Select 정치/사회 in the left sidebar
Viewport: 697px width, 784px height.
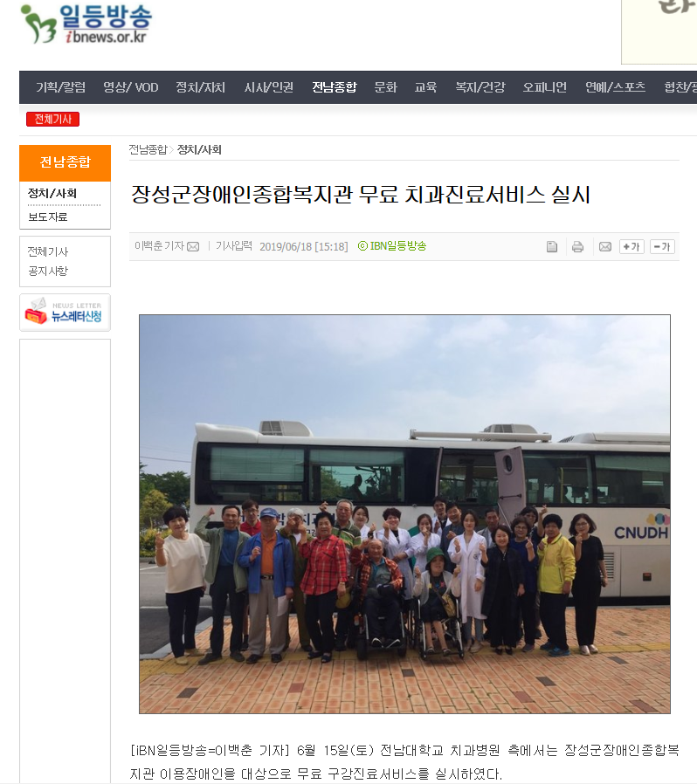point(52,193)
